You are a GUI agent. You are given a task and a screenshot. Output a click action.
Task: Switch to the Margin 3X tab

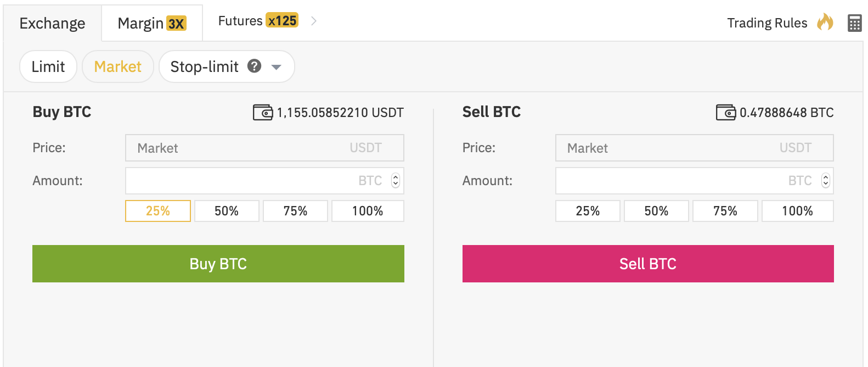click(x=152, y=24)
